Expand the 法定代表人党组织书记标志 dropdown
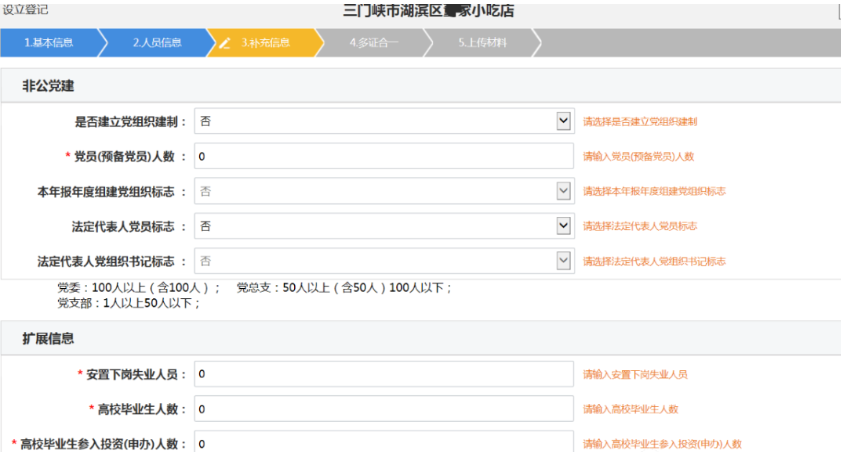The width and height of the screenshot is (841, 452). point(384,261)
